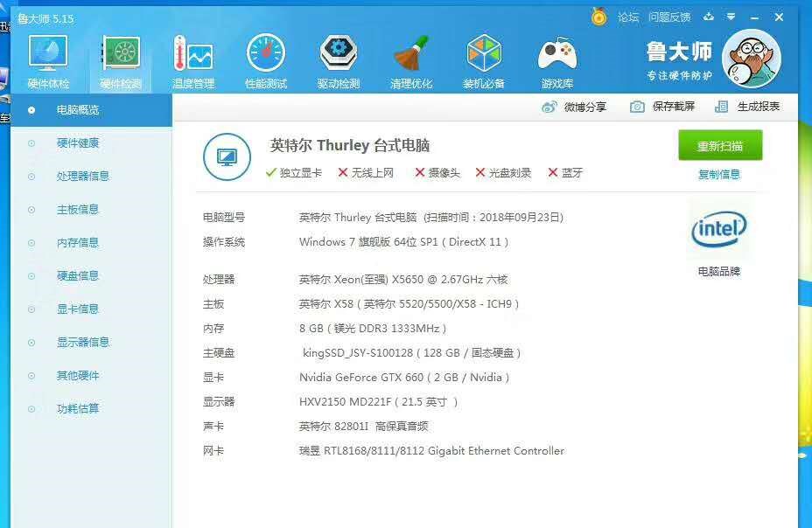Image resolution: width=812 pixels, height=528 pixels.
Task: Click disk value kingSSD_JSY-S100128 text
Action: click(x=412, y=352)
